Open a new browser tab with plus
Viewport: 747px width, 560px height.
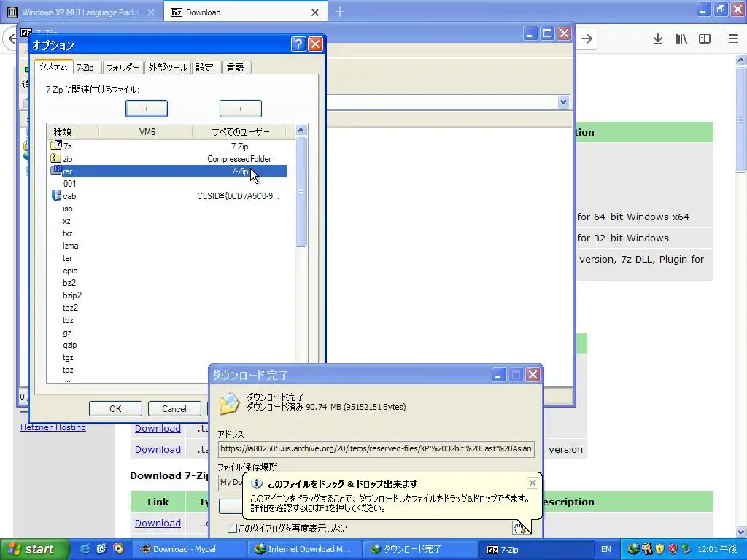click(340, 12)
